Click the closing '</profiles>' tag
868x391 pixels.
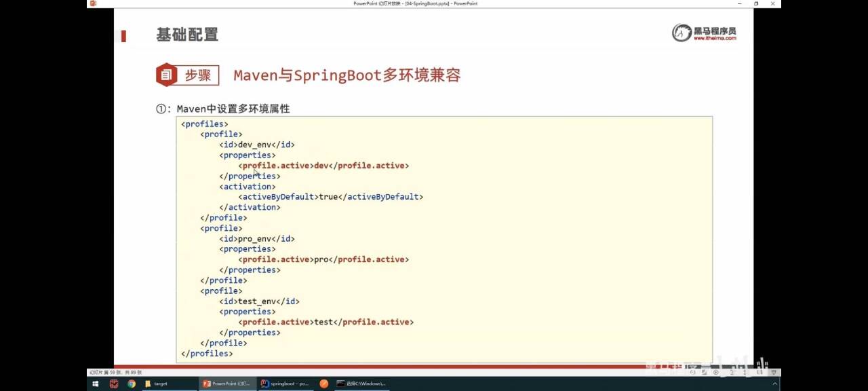point(207,354)
